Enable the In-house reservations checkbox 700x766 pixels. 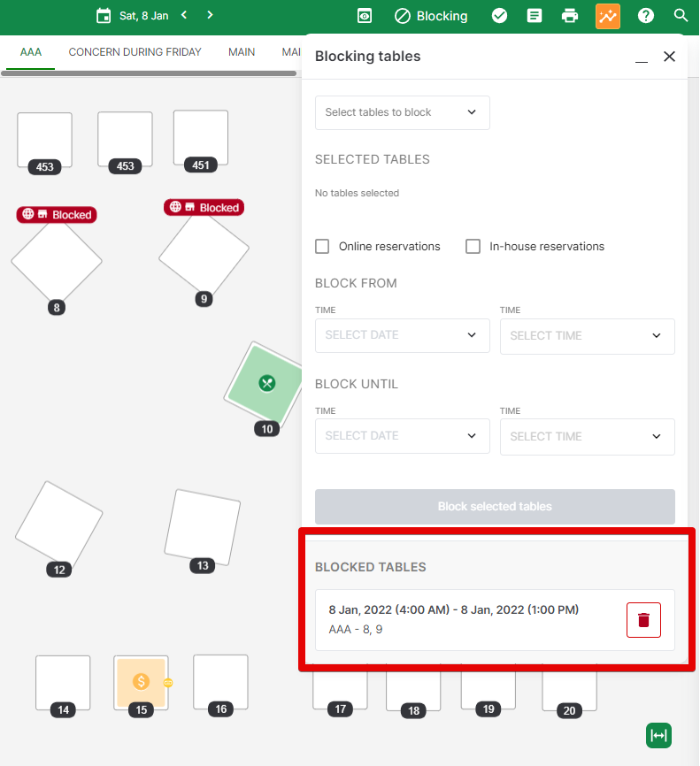[x=473, y=246]
